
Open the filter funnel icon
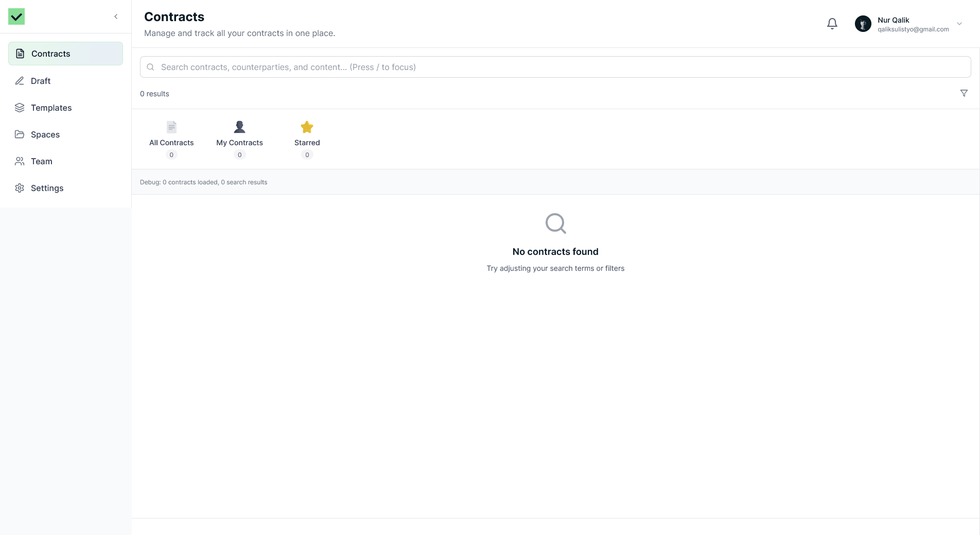tap(964, 93)
